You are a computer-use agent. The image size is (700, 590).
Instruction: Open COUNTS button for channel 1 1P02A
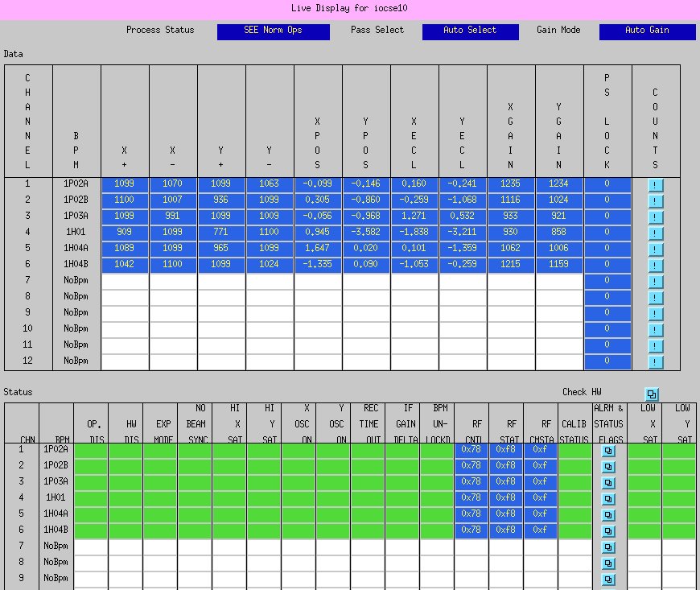[x=655, y=185]
